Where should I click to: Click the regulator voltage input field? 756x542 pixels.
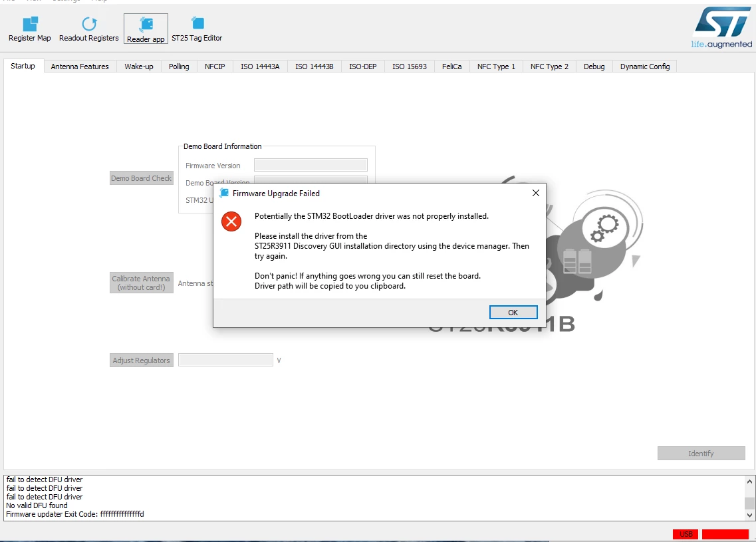pos(225,360)
